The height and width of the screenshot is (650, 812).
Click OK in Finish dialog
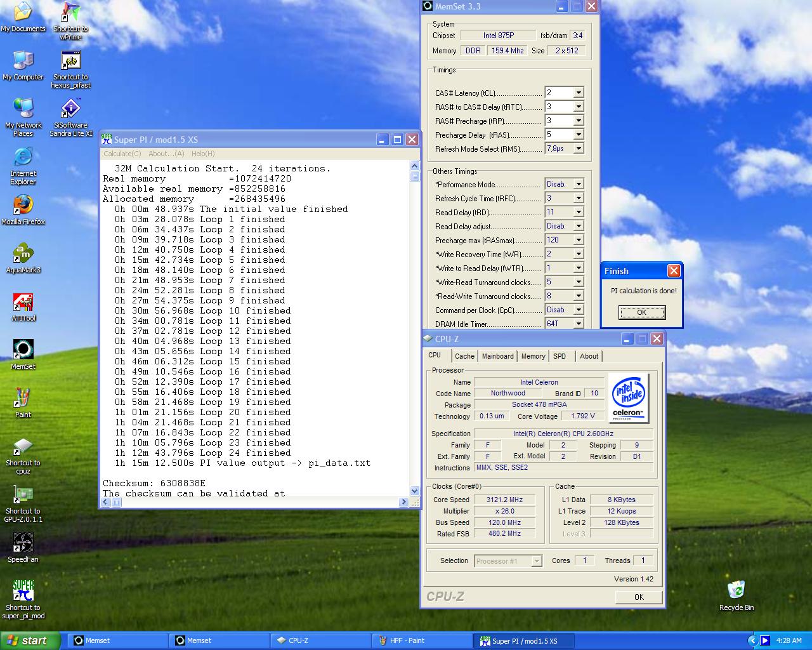point(641,312)
